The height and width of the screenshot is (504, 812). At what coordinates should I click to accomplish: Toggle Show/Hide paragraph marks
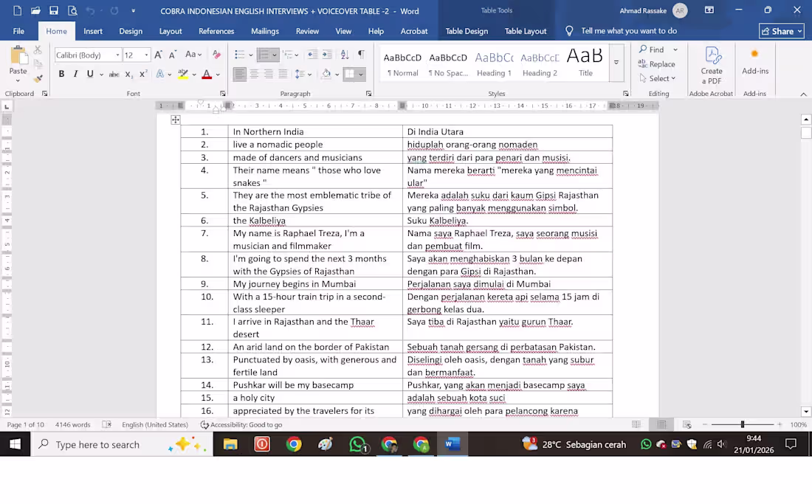pos(361,55)
